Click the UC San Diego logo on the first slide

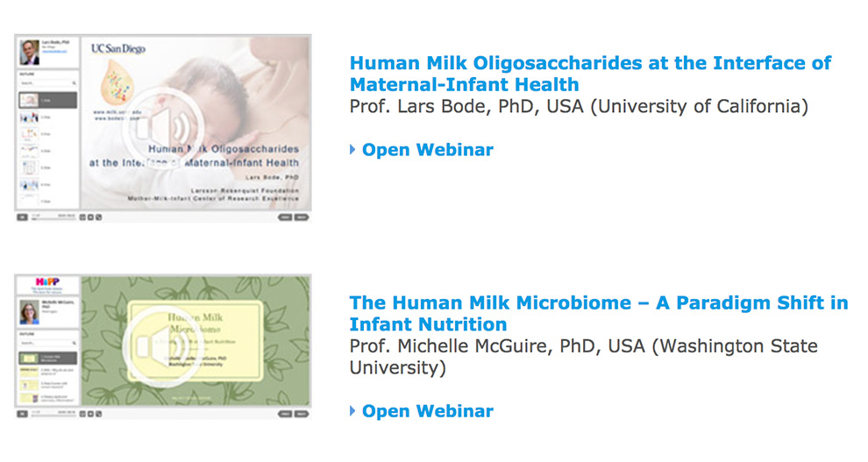coord(117,49)
